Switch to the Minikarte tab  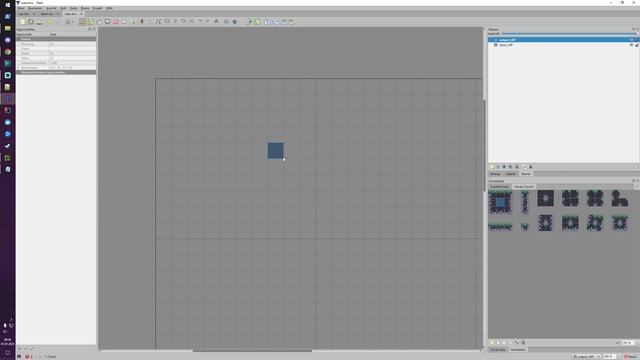point(496,174)
